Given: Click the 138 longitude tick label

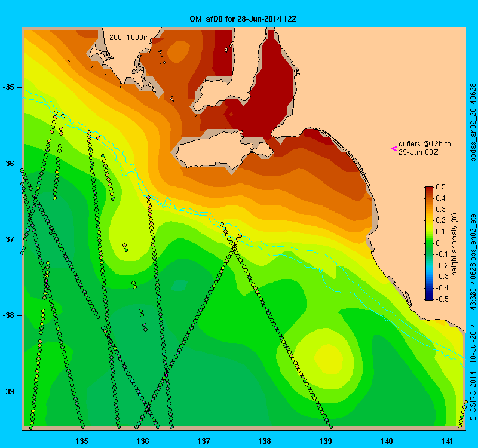Looking at the screenshot, I should (265, 441).
